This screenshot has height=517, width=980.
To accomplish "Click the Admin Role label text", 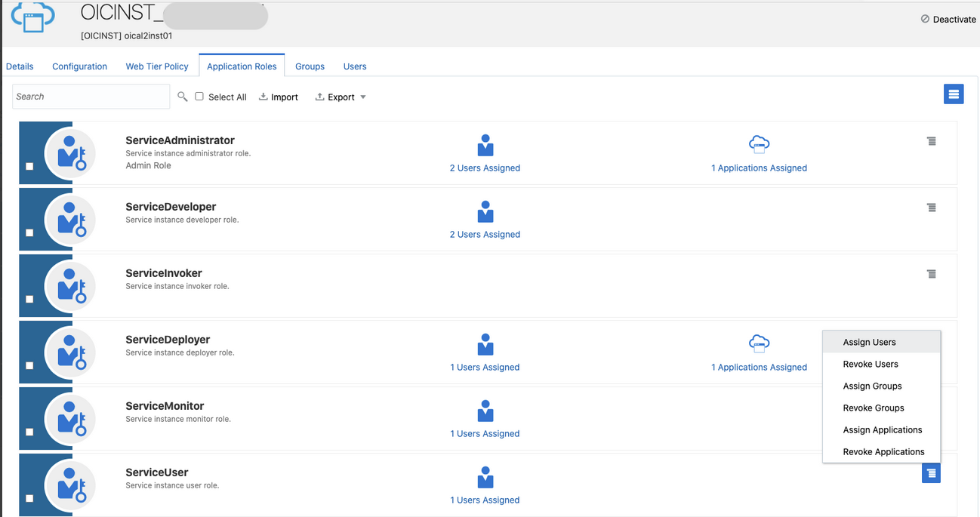I will [x=148, y=165].
